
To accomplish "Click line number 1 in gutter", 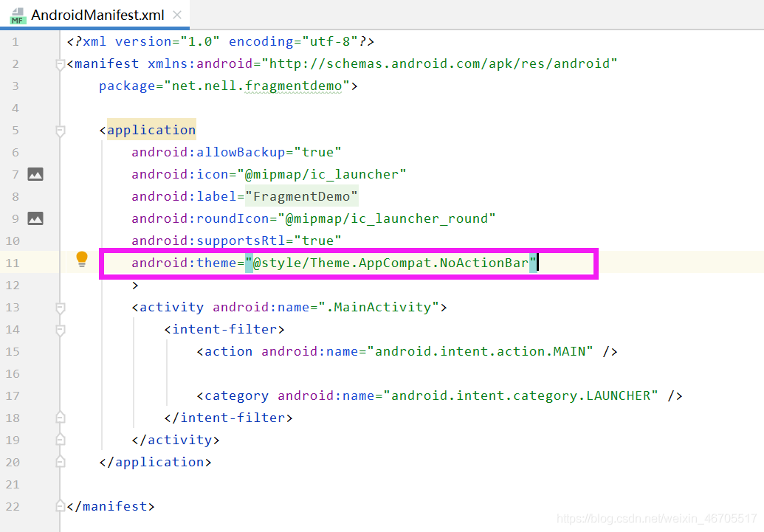I will 15,42.
